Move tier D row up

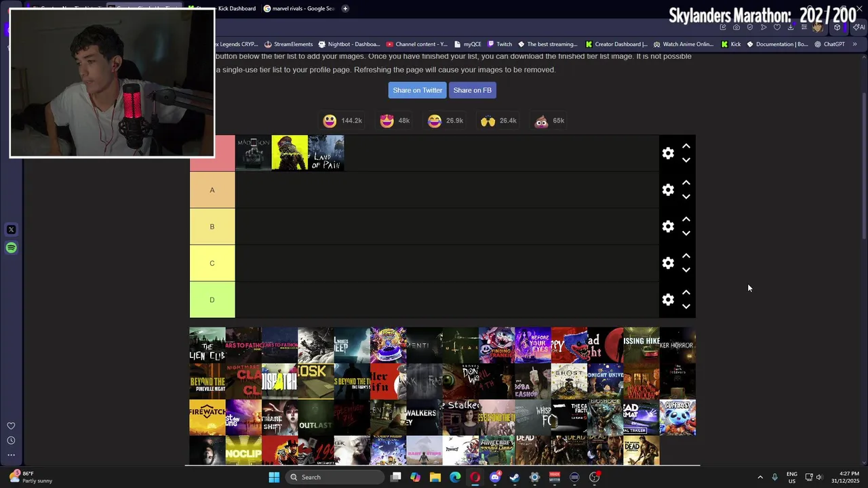tap(686, 292)
